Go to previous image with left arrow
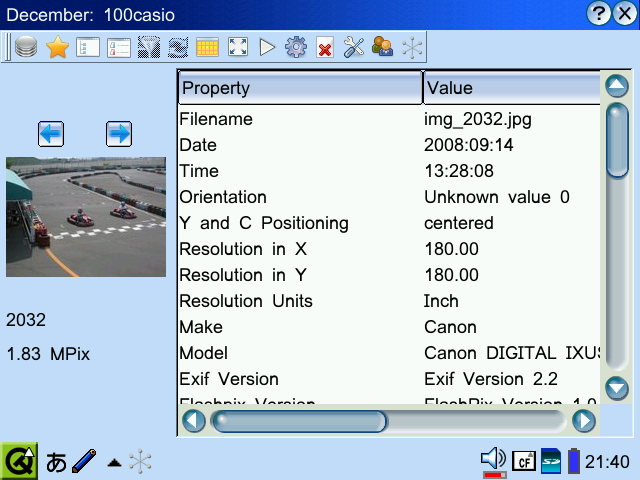This screenshot has height=480, width=640. click(51, 132)
